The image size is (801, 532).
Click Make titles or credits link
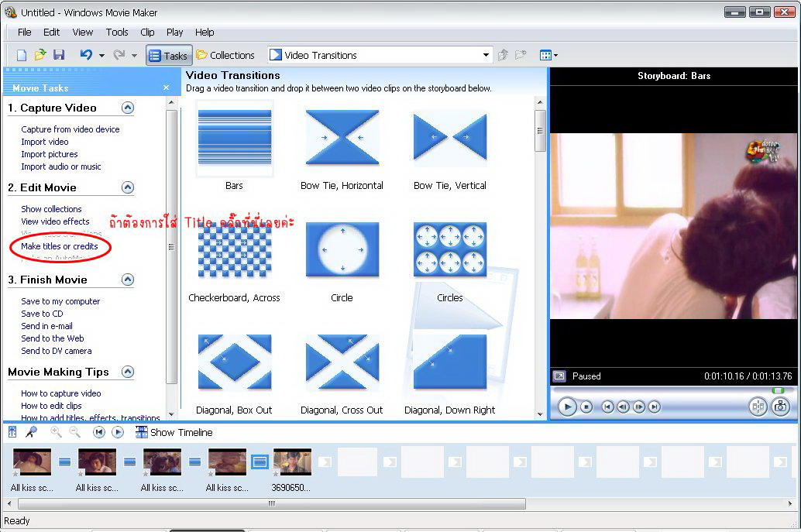point(59,246)
